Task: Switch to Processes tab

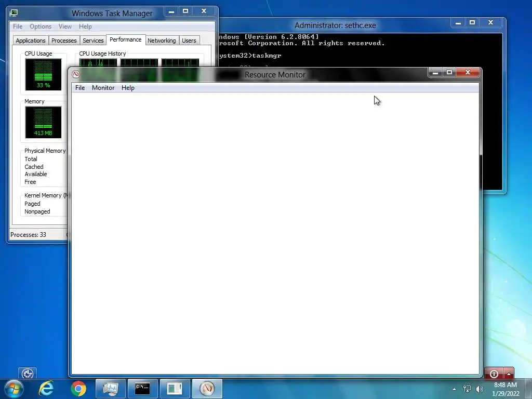Action: [x=64, y=41]
